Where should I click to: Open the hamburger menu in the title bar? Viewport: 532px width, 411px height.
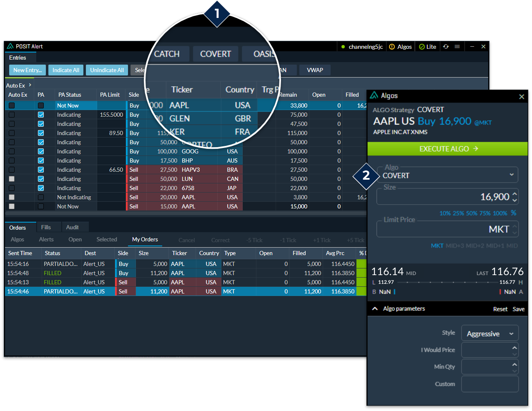point(457,46)
